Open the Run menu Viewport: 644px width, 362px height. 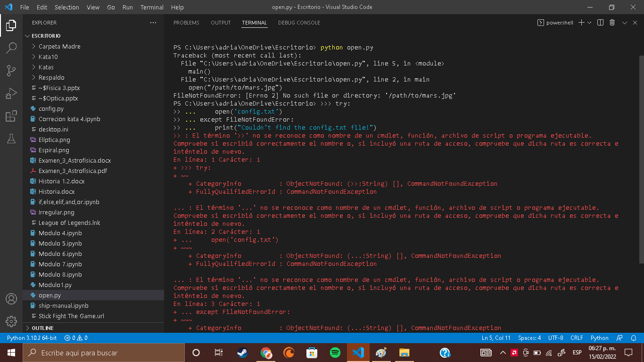(x=128, y=7)
